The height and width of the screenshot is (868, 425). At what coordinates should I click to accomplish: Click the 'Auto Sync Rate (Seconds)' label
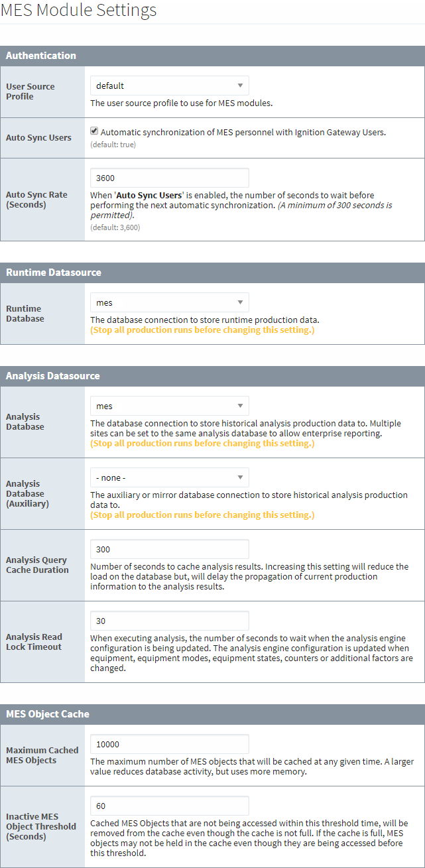tap(36, 200)
